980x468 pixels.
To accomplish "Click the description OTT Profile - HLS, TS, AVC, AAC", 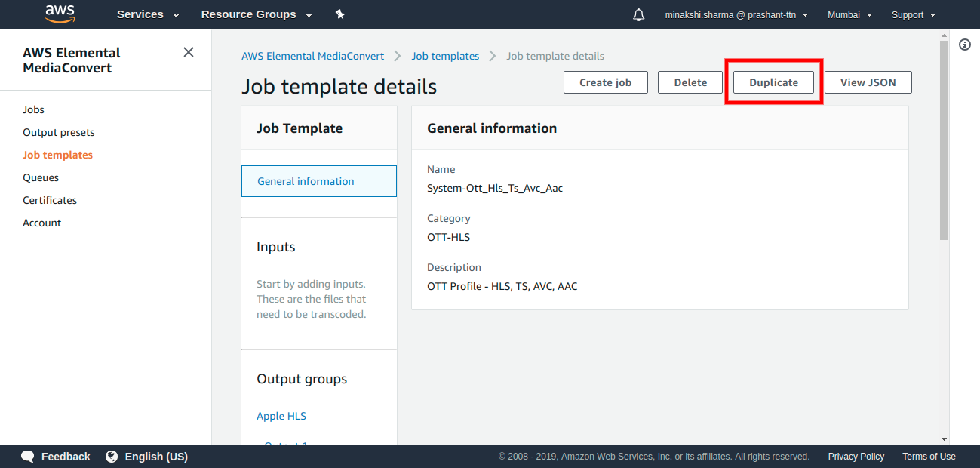I will pos(502,286).
